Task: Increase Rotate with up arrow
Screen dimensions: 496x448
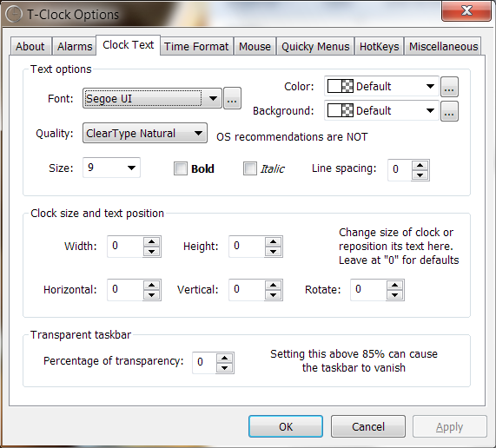Action: tap(394, 285)
